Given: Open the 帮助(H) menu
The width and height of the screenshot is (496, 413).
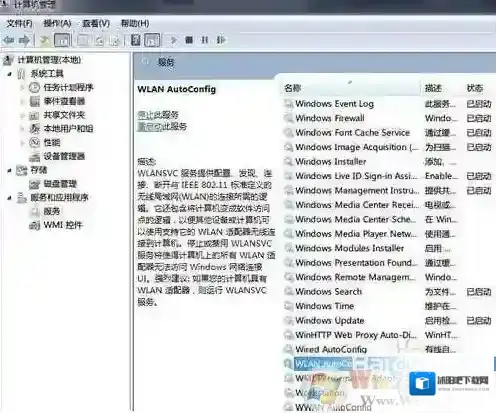Looking at the screenshot, I should point(135,23).
